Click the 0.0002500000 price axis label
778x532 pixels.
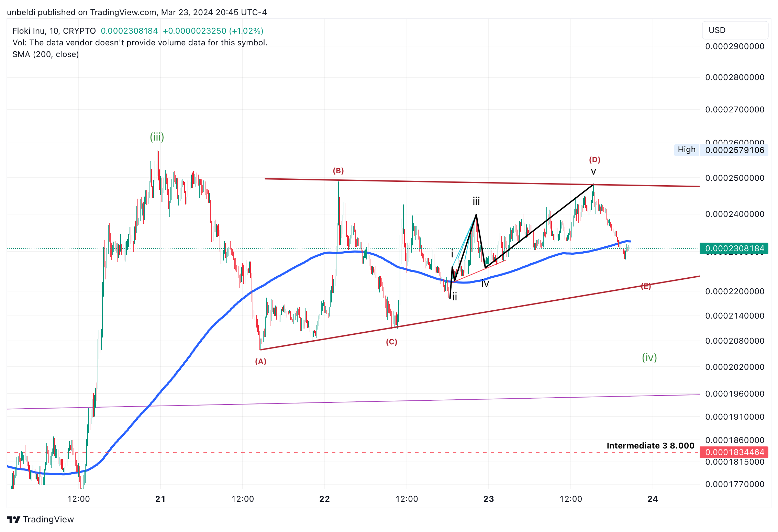[735, 178]
